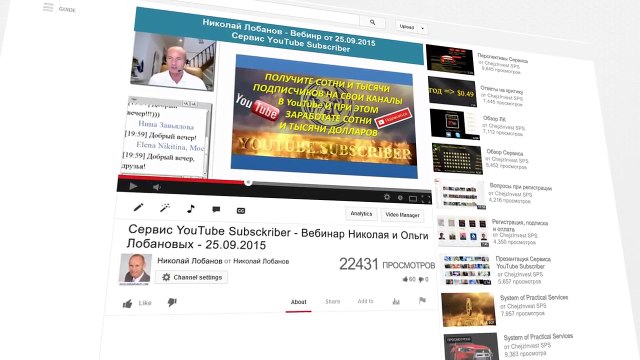Open suggested video Обзор ЛК
This screenshot has width=640, height=360.
click(x=494, y=119)
